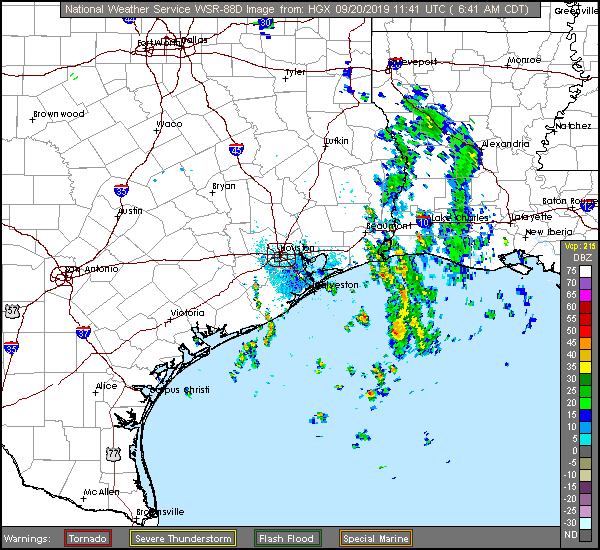600x550 pixels.
Task: Click the Interstate 30 shield icon
Action: 265,23
